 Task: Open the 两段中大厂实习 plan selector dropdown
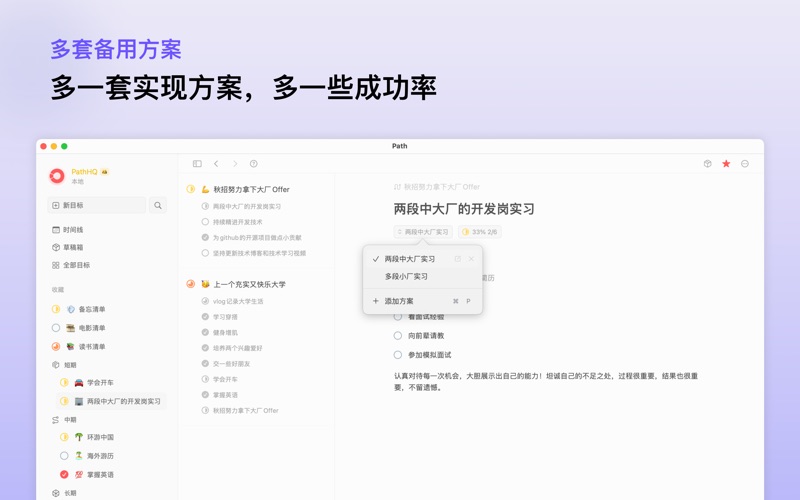pos(423,232)
